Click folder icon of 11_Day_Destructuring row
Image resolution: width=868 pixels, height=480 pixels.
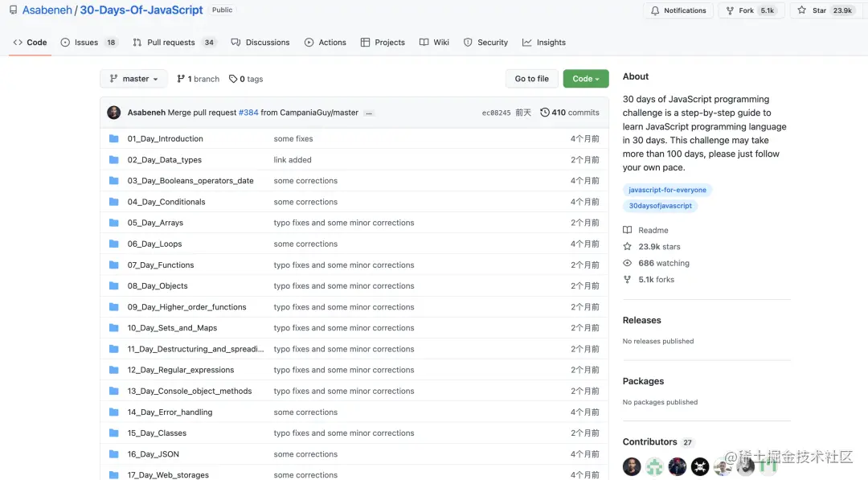coord(114,349)
